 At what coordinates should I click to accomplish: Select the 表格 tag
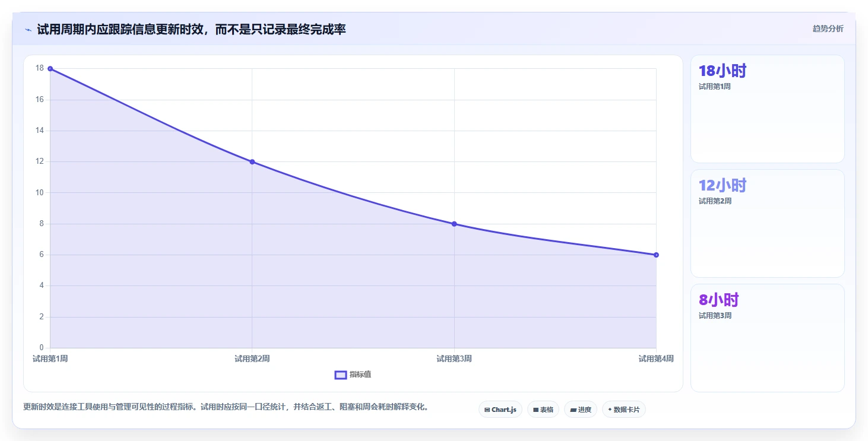click(543, 410)
